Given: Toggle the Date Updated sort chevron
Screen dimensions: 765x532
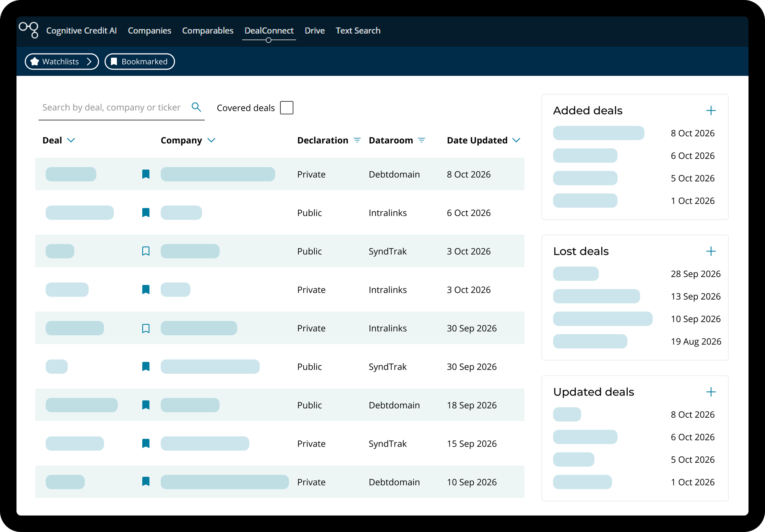Looking at the screenshot, I should [x=516, y=140].
